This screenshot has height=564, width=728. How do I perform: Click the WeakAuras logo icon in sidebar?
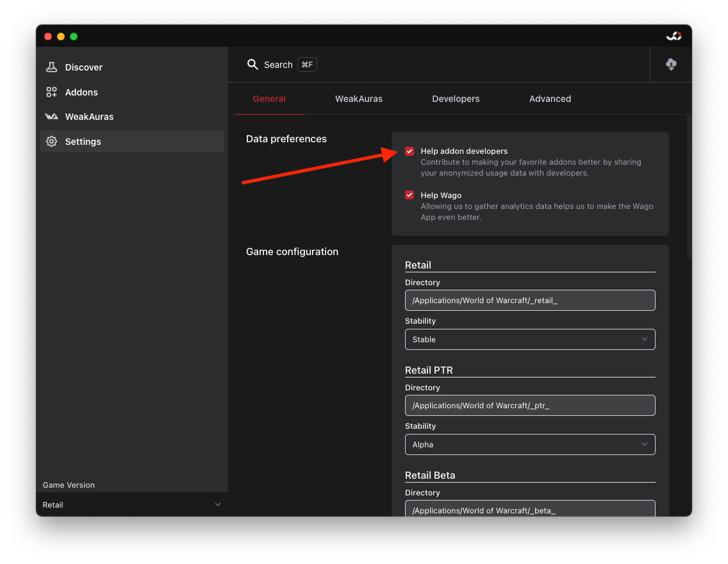click(x=51, y=117)
